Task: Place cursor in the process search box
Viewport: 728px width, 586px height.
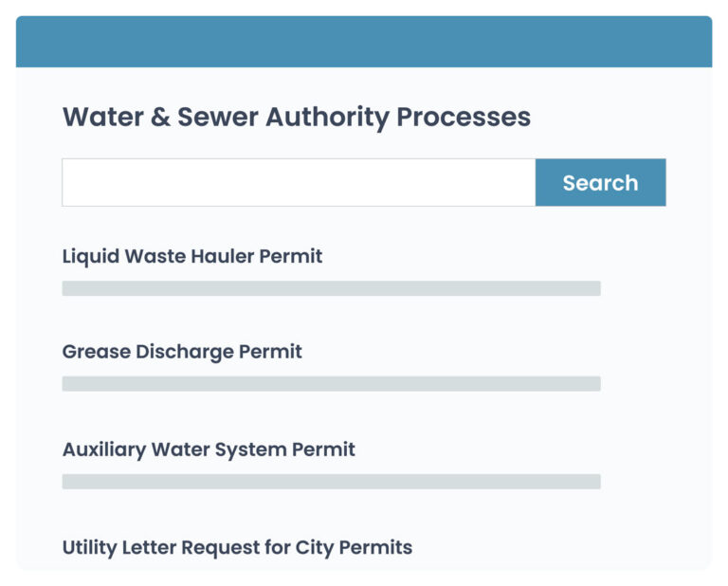Action: point(299,182)
